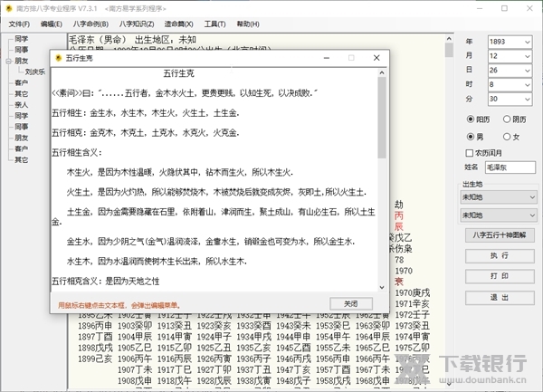The width and height of the screenshot is (543, 392).
Task: Minimize the 五行生克 dialog
Action: [326, 58]
